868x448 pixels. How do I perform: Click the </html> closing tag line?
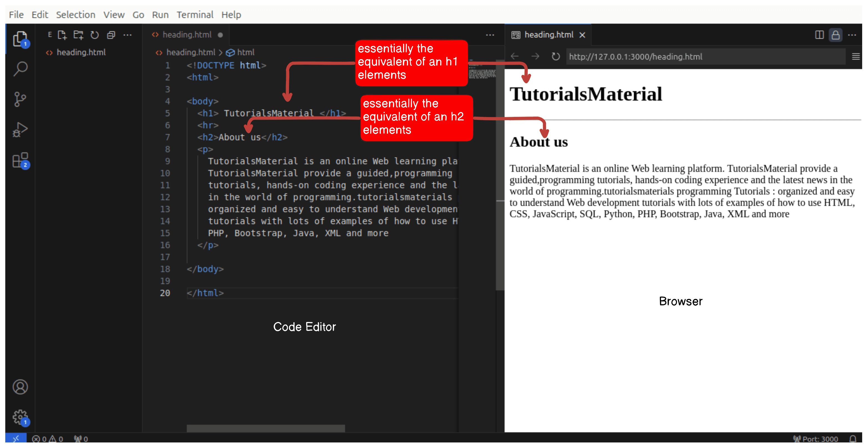click(205, 293)
